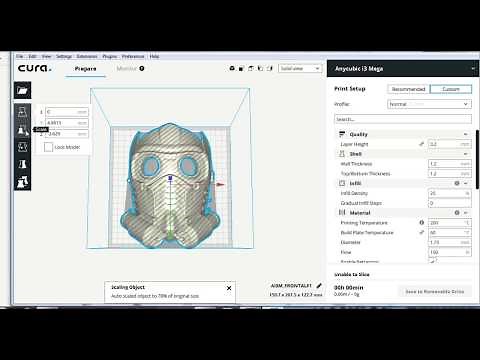Click the info icon next to Printing Temperature
This screenshot has height=360, width=480.
pyautogui.click(x=422, y=222)
